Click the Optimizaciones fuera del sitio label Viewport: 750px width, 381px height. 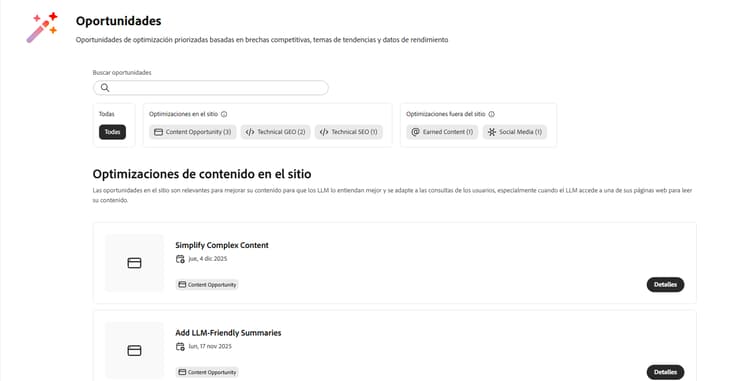(x=445, y=114)
